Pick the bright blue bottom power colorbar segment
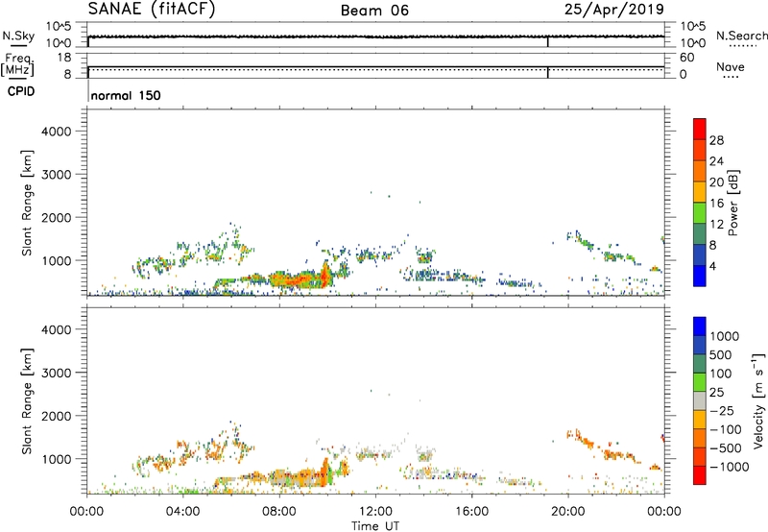 [x=700, y=276]
